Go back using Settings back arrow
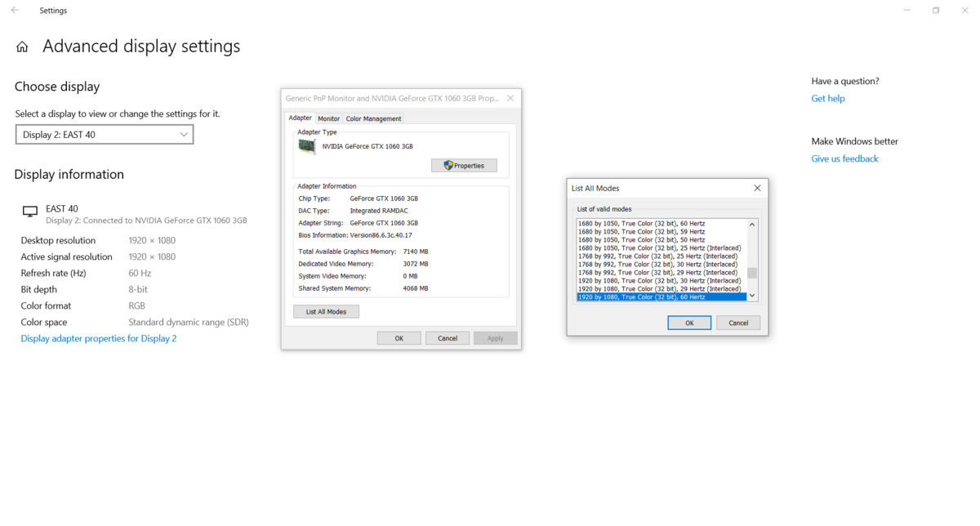 pyautogui.click(x=15, y=11)
